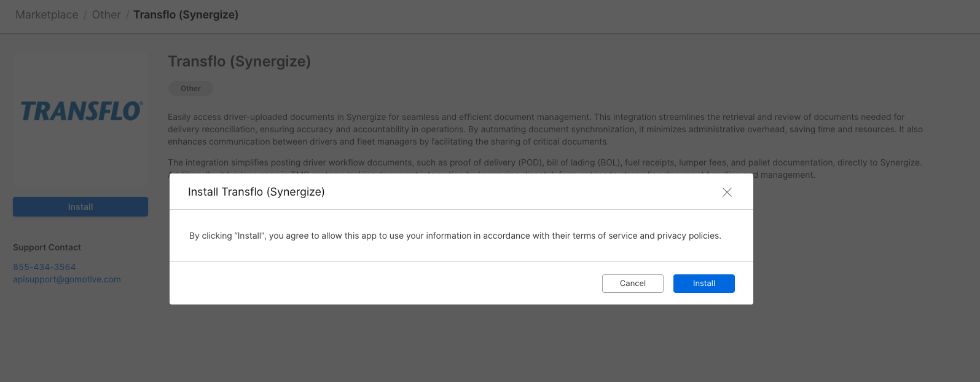
Task: Click the dialog title Install Transflo (Synergize)
Action: tap(256, 192)
